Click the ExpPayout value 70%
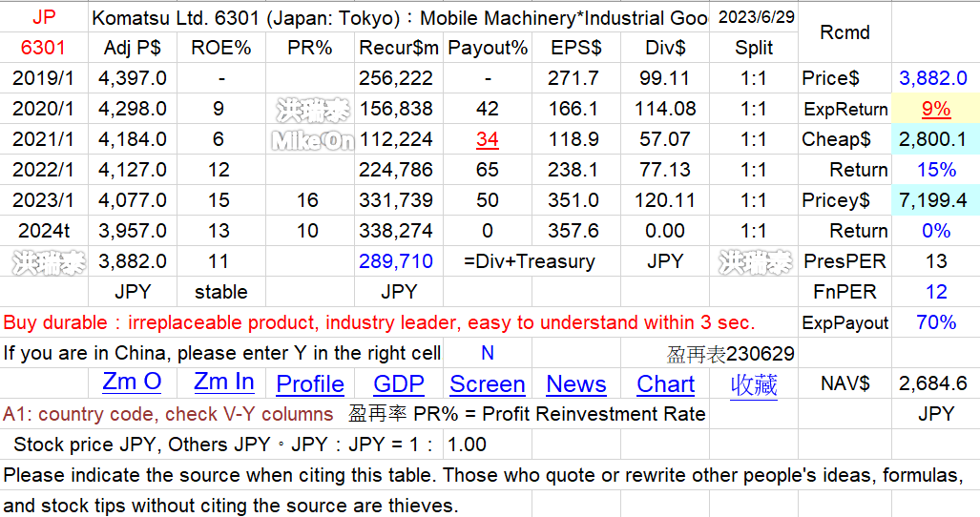 point(935,322)
